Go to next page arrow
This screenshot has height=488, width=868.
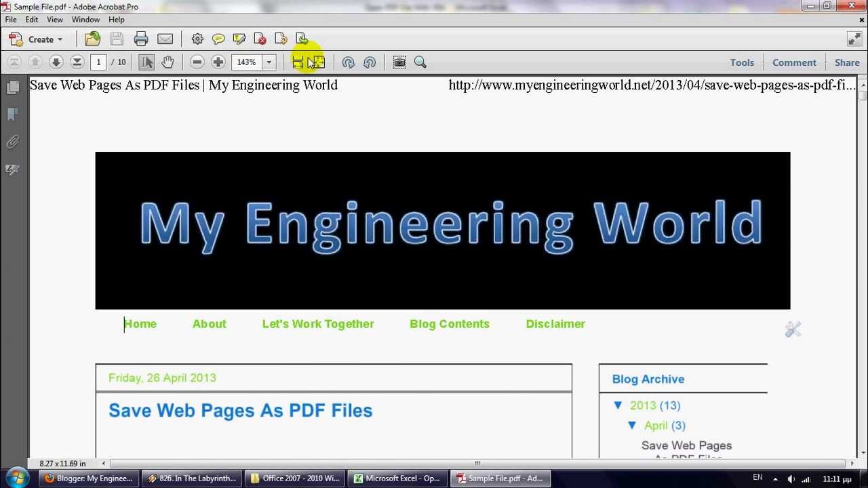tap(56, 62)
